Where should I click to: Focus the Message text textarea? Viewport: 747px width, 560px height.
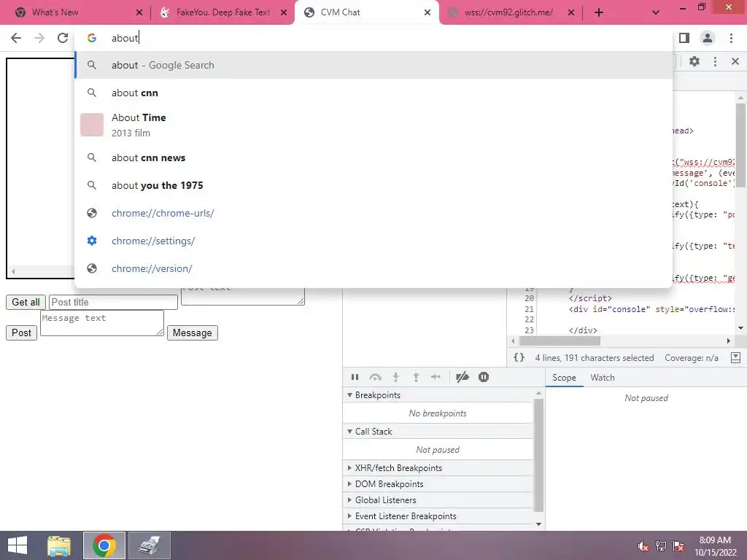click(102, 323)
